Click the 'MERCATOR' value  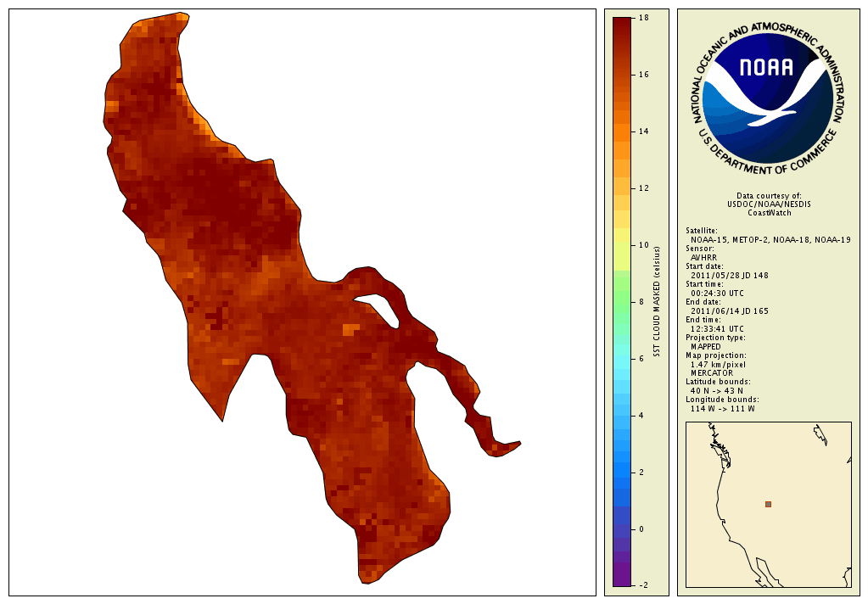[x=712, y=373]
